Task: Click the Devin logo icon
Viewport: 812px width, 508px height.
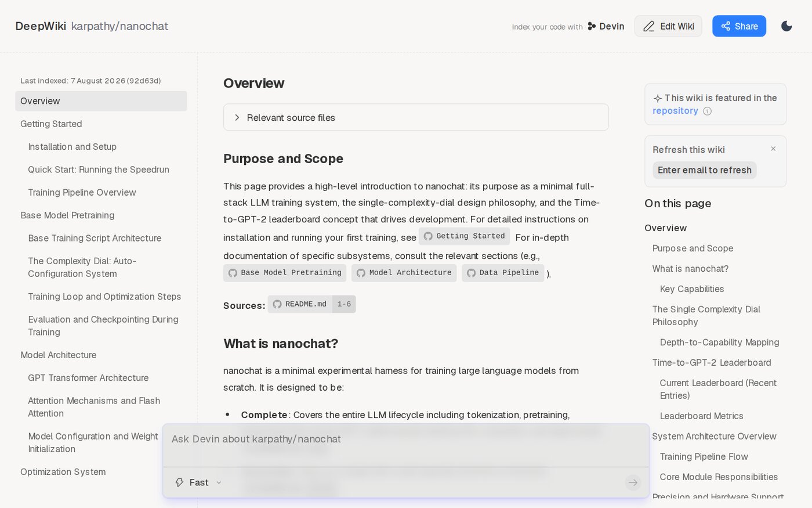Action: pyautogui.click(x=592, y=26)
